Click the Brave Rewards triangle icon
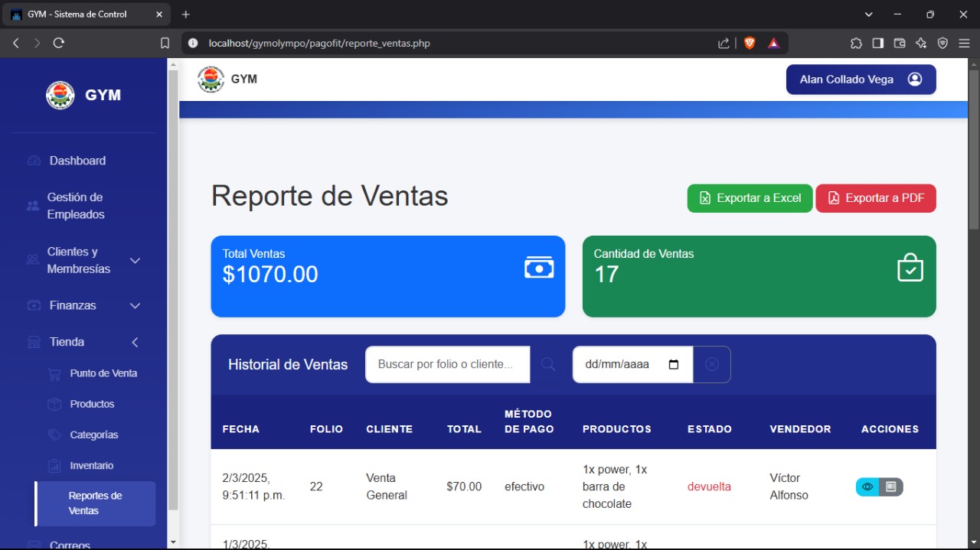The image size is (980, 550). 773,44
